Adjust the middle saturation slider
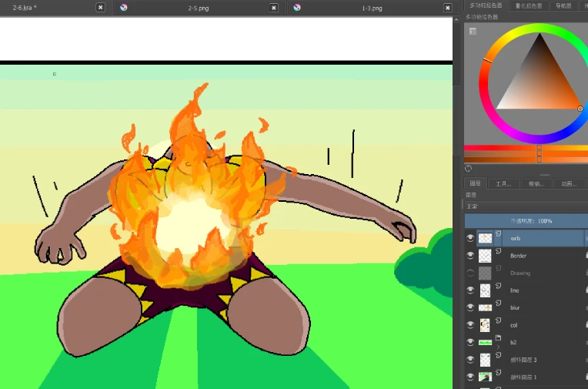 526,153
